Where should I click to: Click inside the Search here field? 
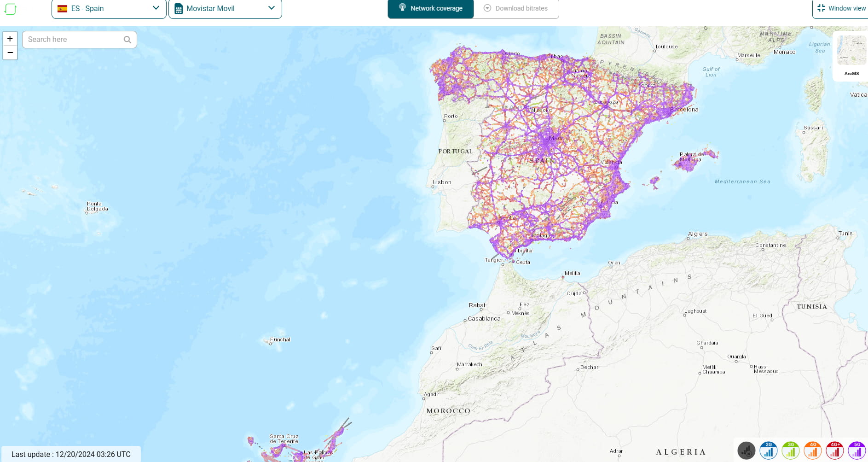click(69, 40)
